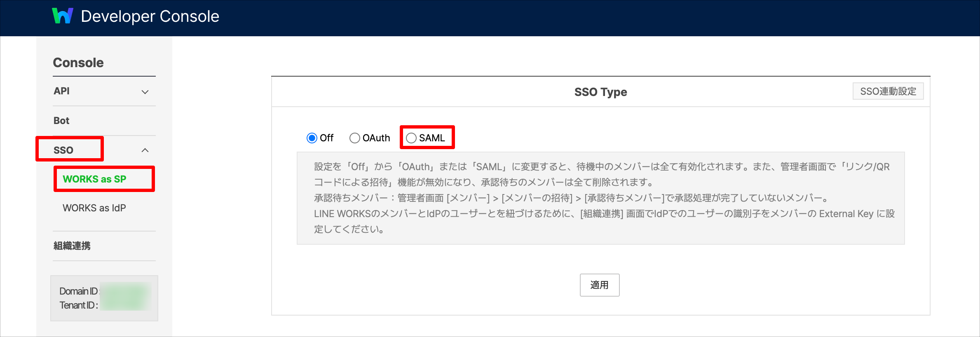The height and width of the screenshot is (337, 980).
Task: Click the SSO Type panel heading
Action: (601, 92)
